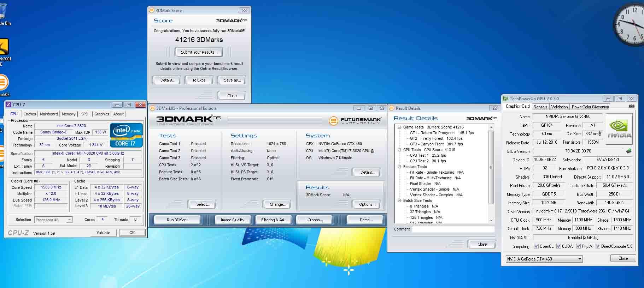
Task: Switch to the Validation tab in GPU-Z
Action: tap(560, 107)
